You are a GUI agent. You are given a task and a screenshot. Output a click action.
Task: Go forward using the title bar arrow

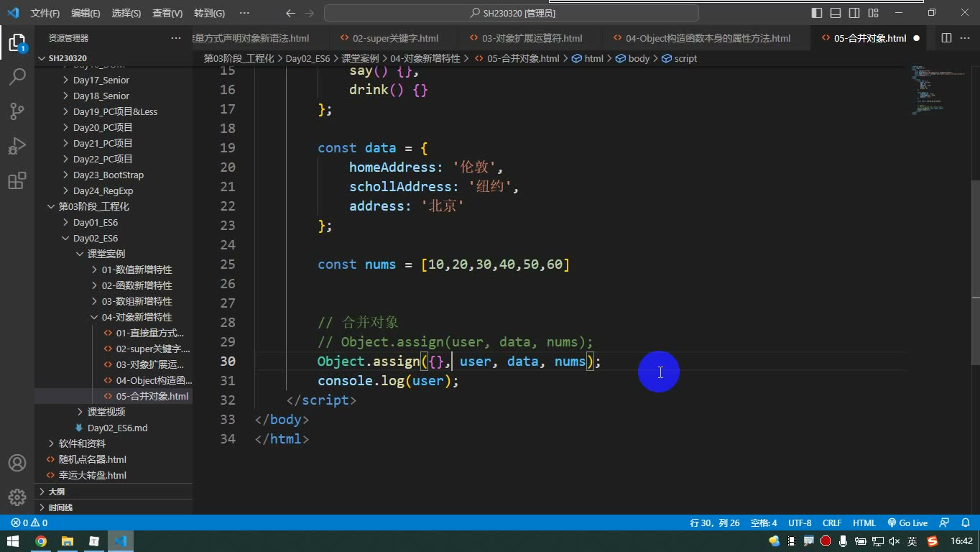tap(310, 13)
